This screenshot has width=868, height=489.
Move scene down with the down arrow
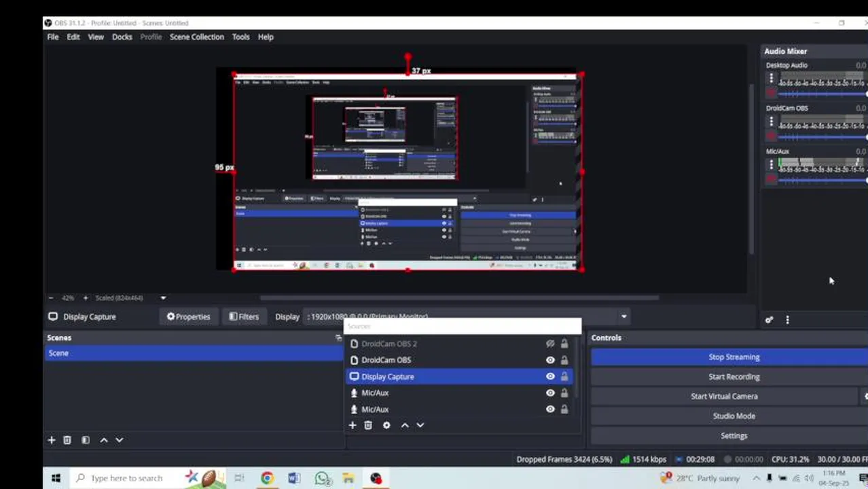(120, 440)
